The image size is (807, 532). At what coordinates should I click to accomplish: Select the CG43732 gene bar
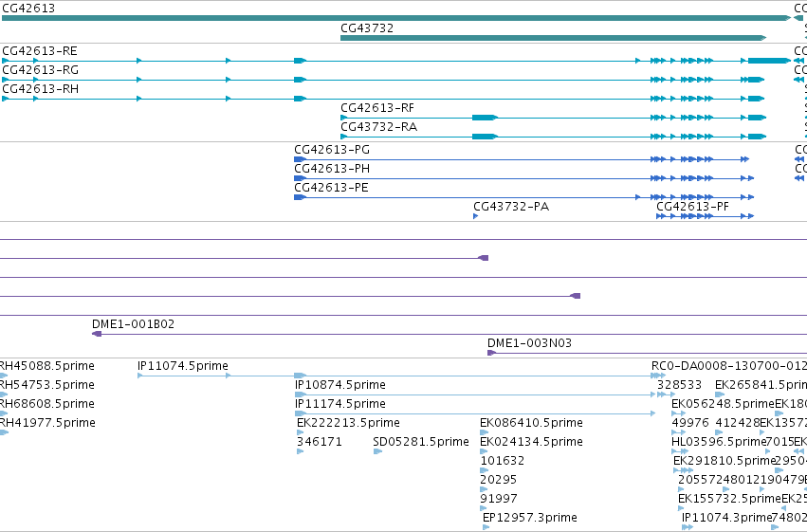553,38
